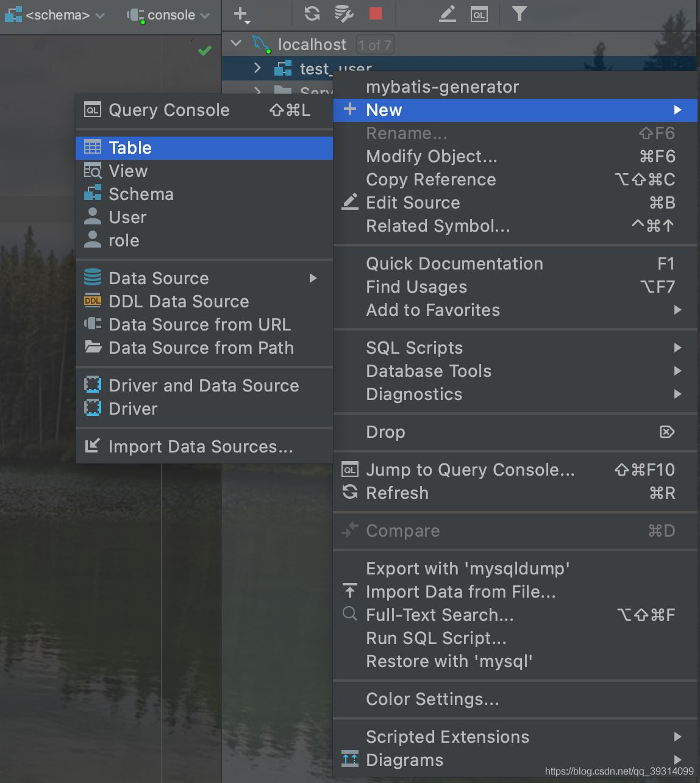Click the filter funnel icon

519,13
